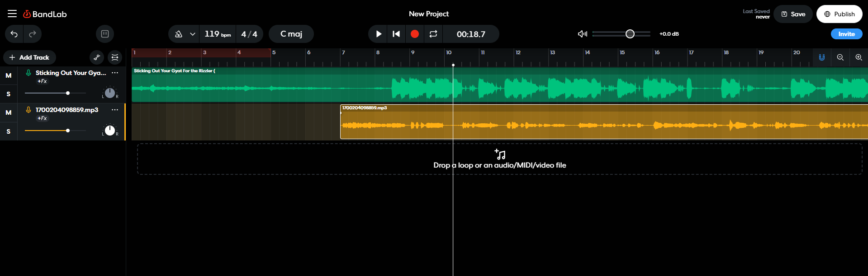
Task: Expand the metronome options chevron
Action: (192, 34)
